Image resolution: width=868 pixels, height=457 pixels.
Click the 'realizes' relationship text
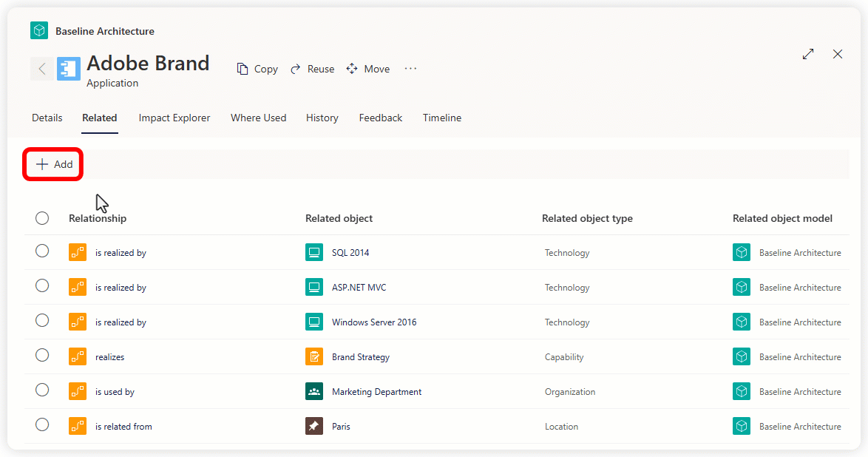tap(109, 357)
